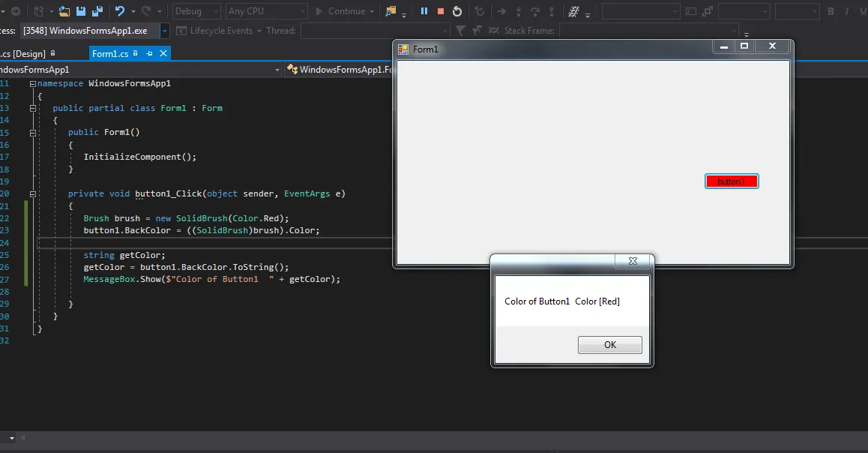Viewport: 868px width, 453px height.
Task: Restart the debugging session
Action: tap(457, 11)
